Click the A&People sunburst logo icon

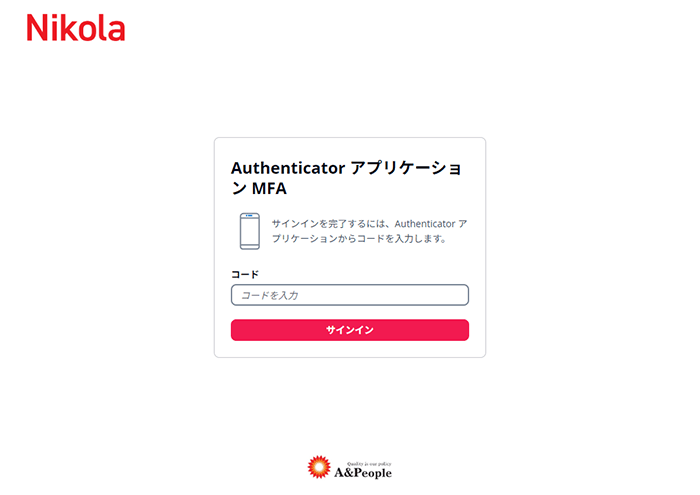tap(319, 467)
